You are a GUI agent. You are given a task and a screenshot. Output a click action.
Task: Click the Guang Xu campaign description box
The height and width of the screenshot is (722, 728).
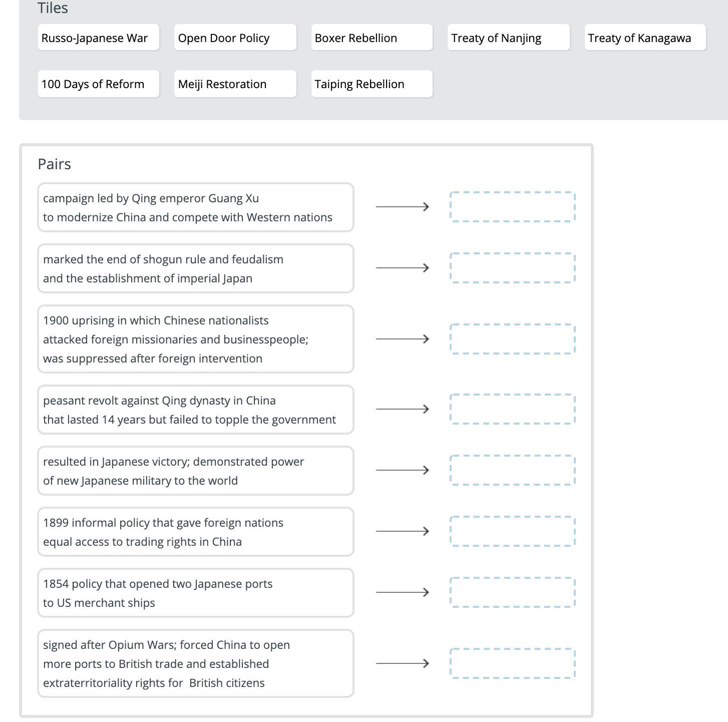pos(195,207)
